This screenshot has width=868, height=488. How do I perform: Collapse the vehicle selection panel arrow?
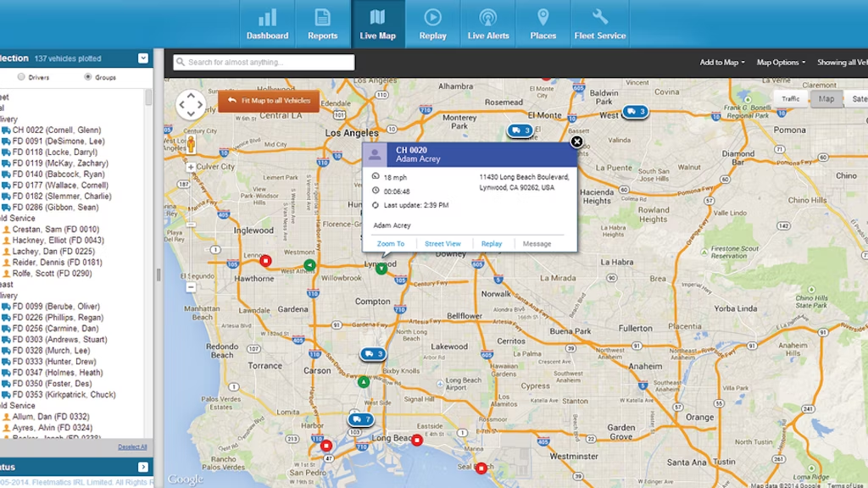pyautogui.click(x=142, y=58)
